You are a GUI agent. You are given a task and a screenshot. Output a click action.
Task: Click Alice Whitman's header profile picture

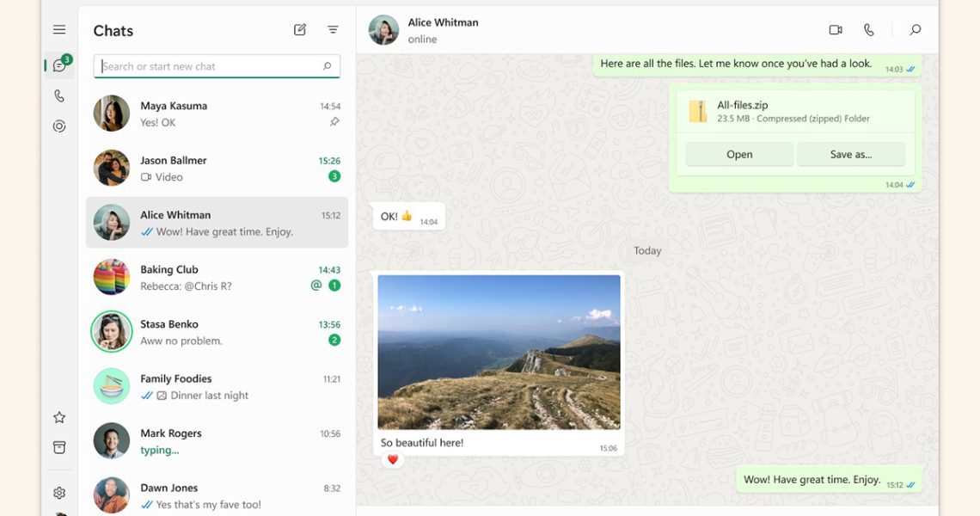click(x=383, y=30)
